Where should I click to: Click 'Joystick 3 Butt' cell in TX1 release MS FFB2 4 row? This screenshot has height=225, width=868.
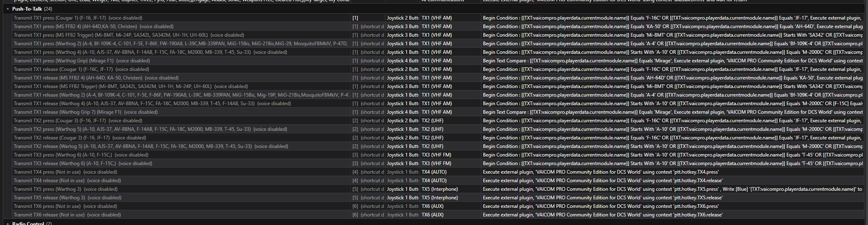(403, 78)
